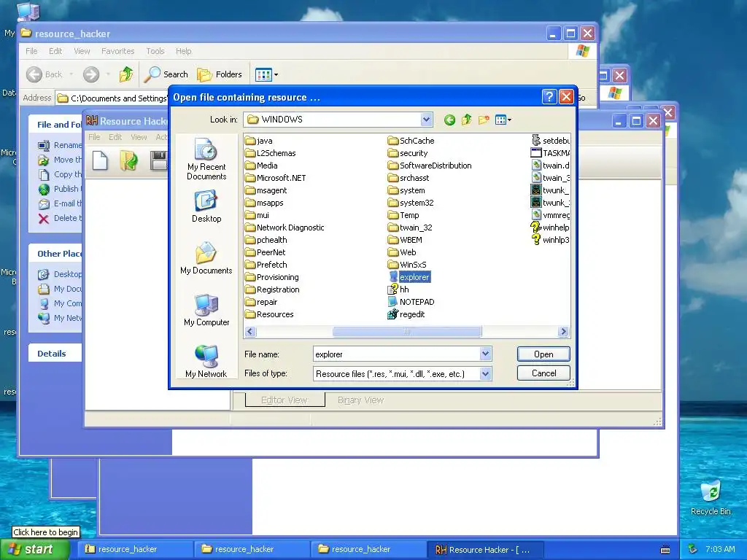Select the vmmreg file
747x560 pixels.
550,215
